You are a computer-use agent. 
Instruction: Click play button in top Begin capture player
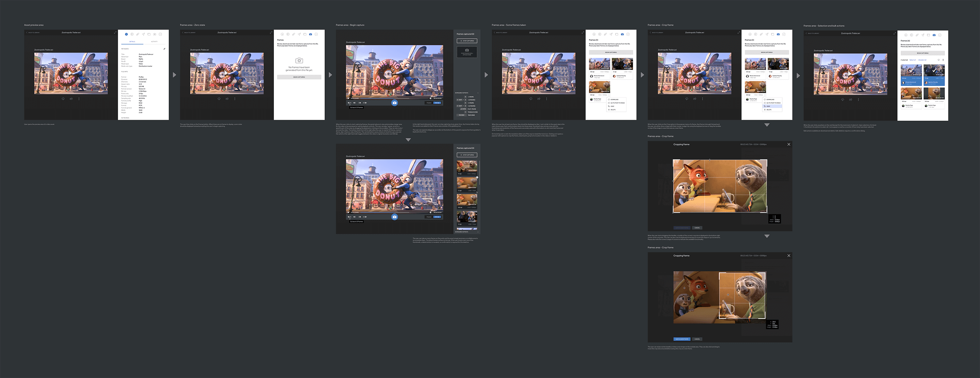[x=348, y=98]
